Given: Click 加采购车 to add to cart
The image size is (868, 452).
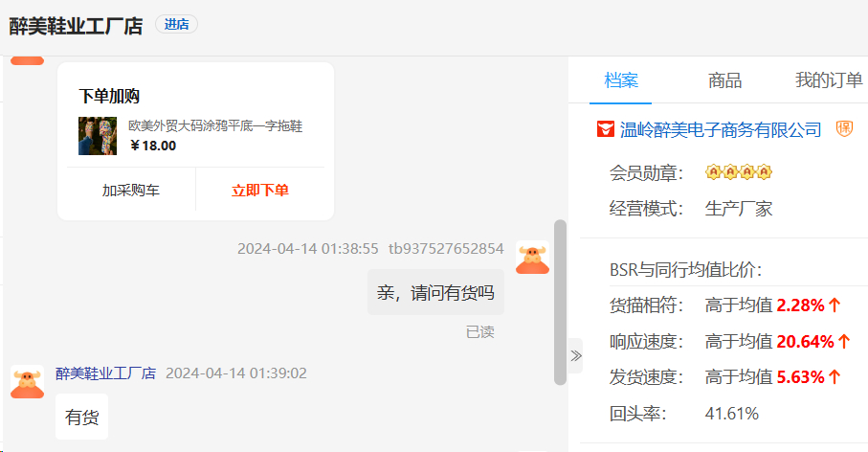Looking at the screenshot, I should (x=131, y=190).
